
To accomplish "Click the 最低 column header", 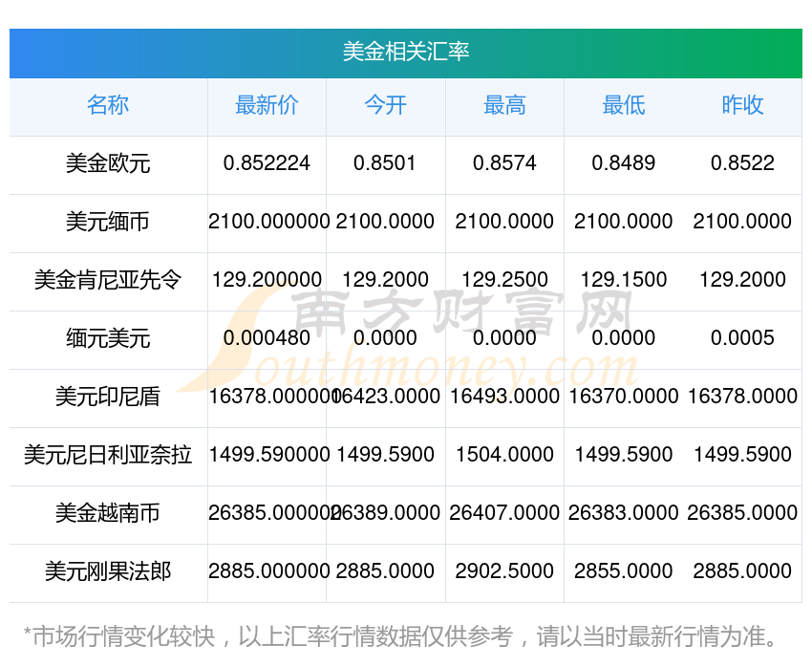I will pos(624,105).
